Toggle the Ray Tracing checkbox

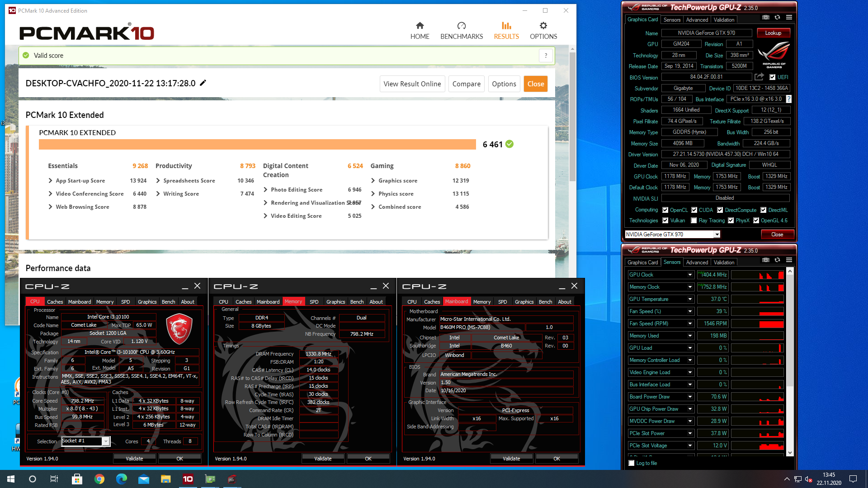coord(693,221)
